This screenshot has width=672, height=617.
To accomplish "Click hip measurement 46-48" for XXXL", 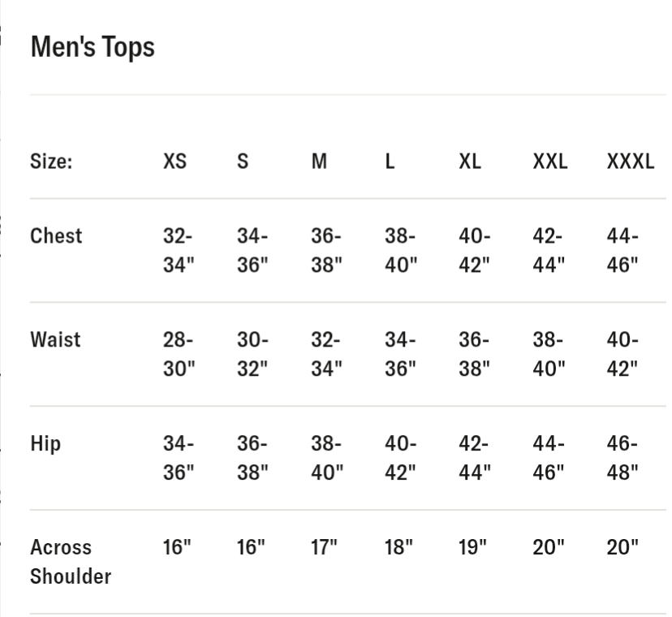I will tap(622, 458).
